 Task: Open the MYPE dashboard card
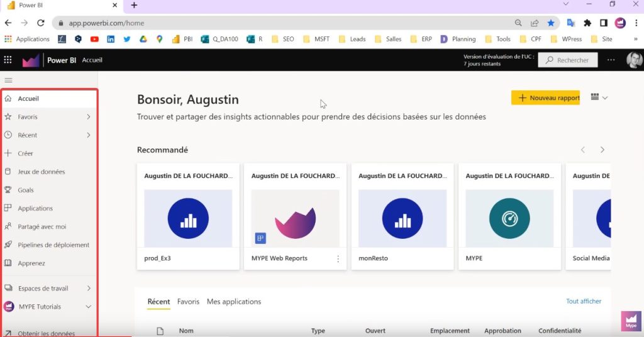coord(509,217)
